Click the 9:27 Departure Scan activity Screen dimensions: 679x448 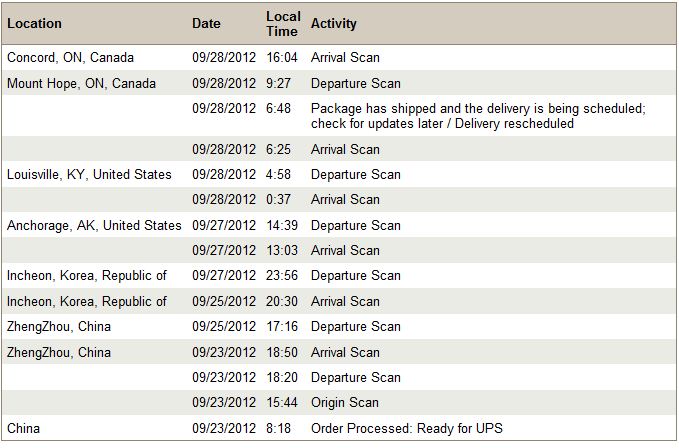356,83
